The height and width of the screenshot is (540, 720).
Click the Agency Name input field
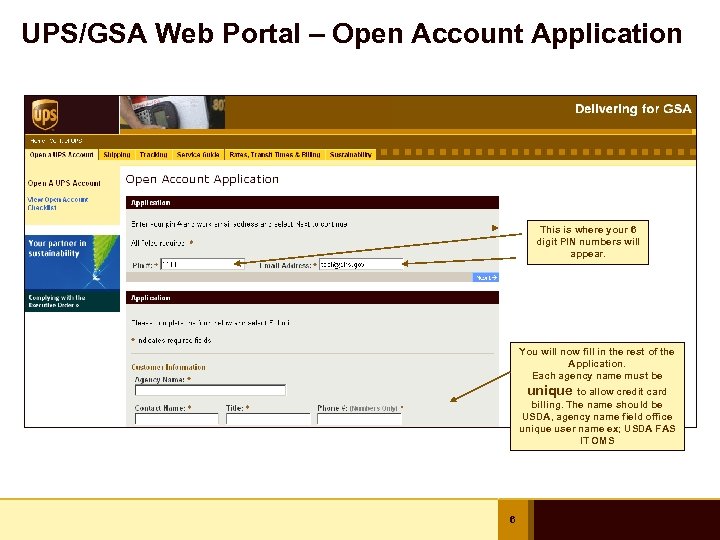click(x=210, y=390)
